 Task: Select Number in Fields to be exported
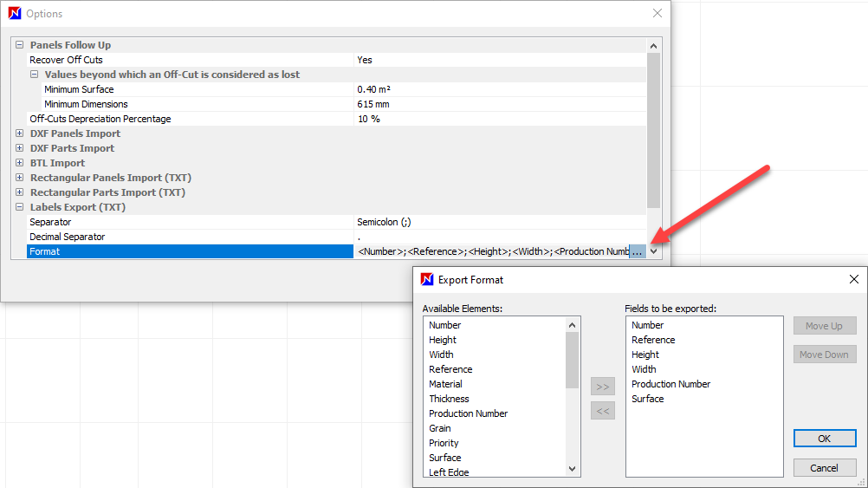click(x=648, y=325)
